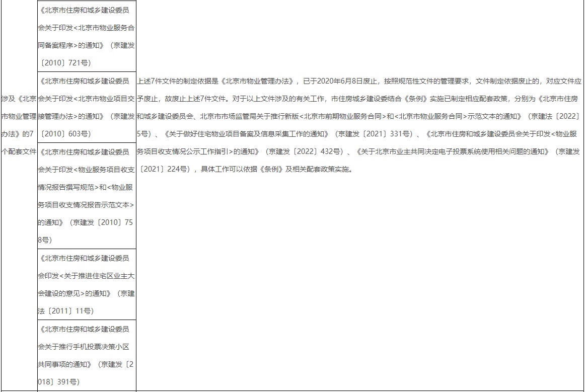The width and height of the screenshot is (585, 392).
Task: Click the first-column cell '涉及《北京市物业管理办法》的7个配套文件'
Action: tap(19, 116)
